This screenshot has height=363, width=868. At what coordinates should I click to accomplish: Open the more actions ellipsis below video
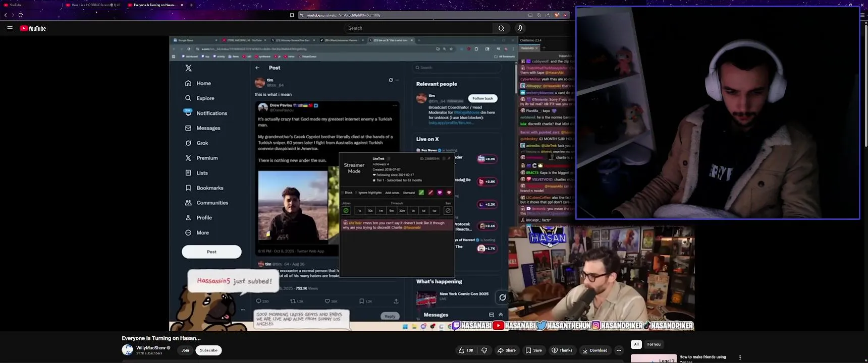click(x=619, y=350)
